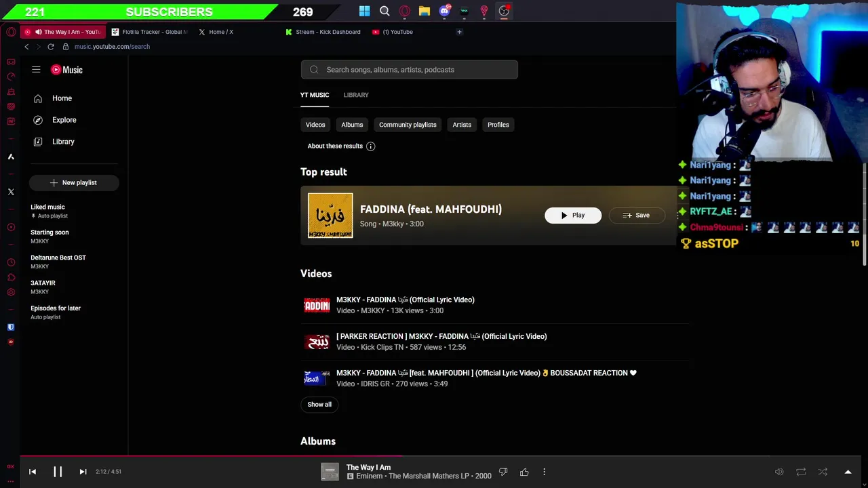Like The Way I Am track
This screenshot has width=868, height=488.
pyautogui.click(x=524, y=472)
